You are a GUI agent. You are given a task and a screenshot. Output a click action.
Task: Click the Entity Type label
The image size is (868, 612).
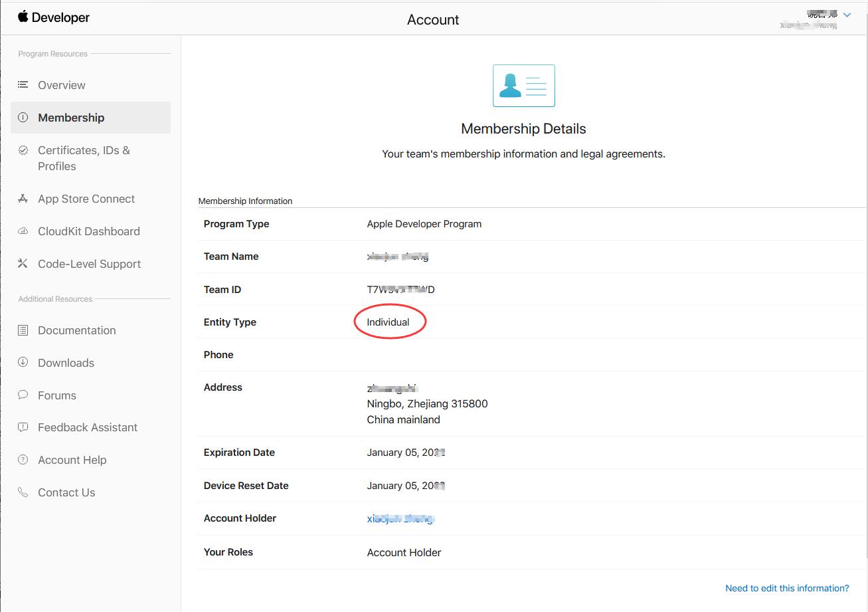click(230, 322)
